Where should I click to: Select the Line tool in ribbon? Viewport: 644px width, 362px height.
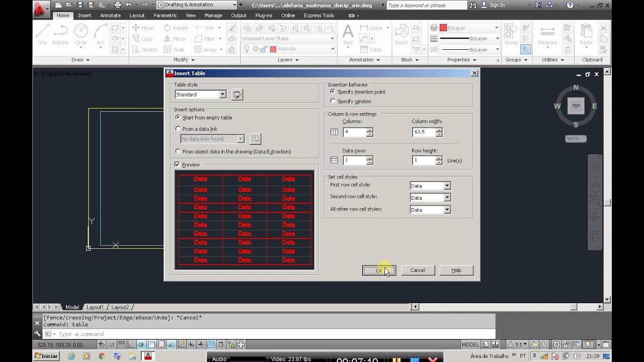point(42,34)
